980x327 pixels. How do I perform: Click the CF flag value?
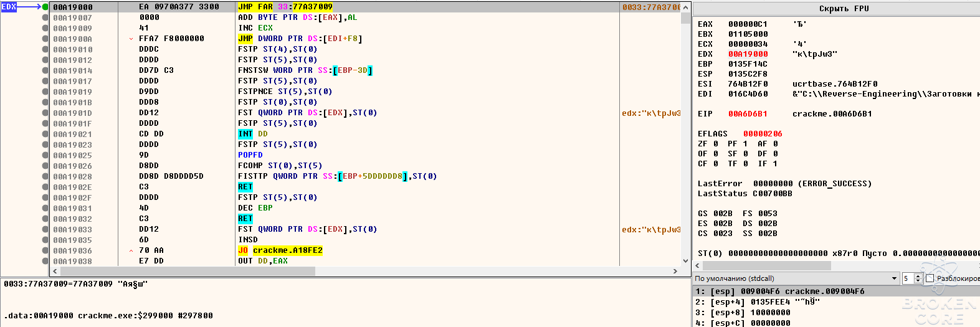coord(715,164)
